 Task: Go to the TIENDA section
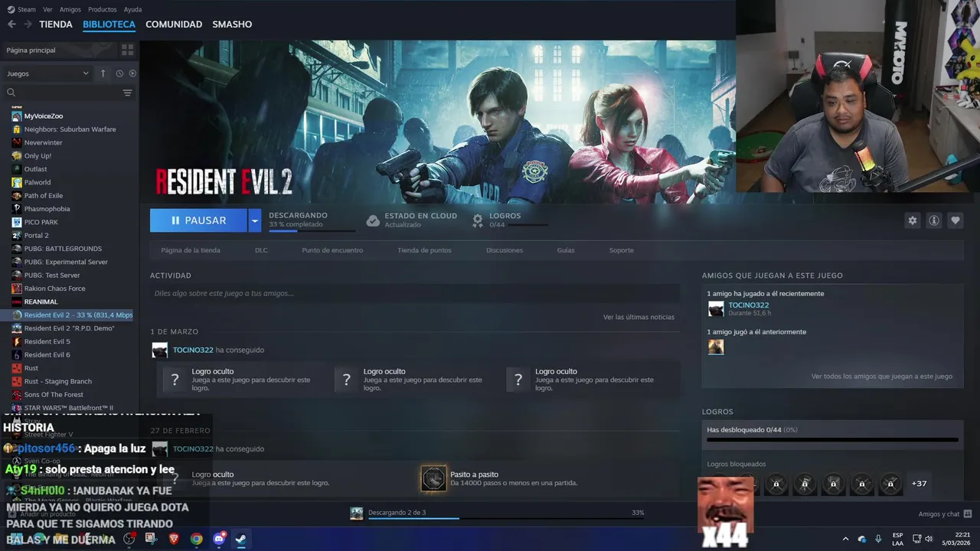click(56, 24)
